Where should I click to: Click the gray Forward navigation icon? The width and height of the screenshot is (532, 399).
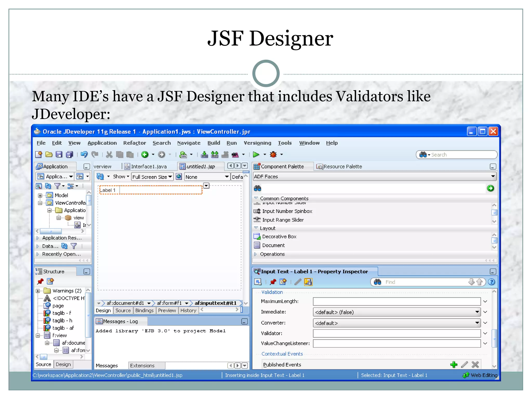click(x=162, y=155)
